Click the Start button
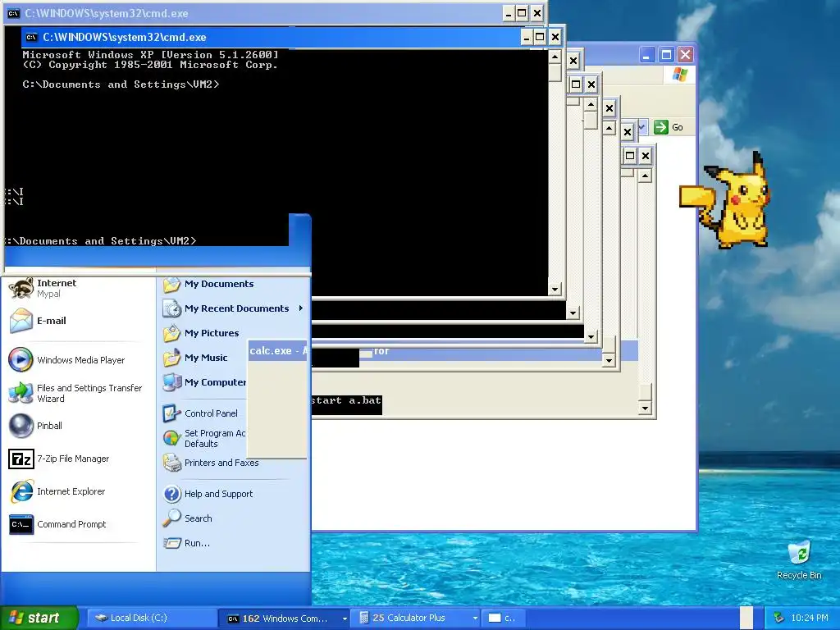The width and height of the screenshot is (840, 630). pos(39,618)
